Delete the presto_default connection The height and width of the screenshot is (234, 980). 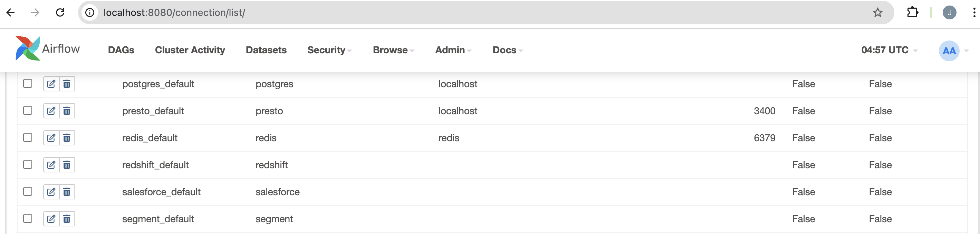pyautogui.click(x=67, y=111)
